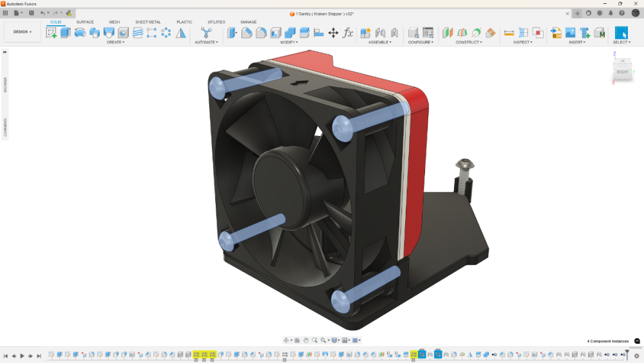Screen dimensions: 644x363
Task: Switch to the SURFACE tab
Action: click(x=84, y=22)
